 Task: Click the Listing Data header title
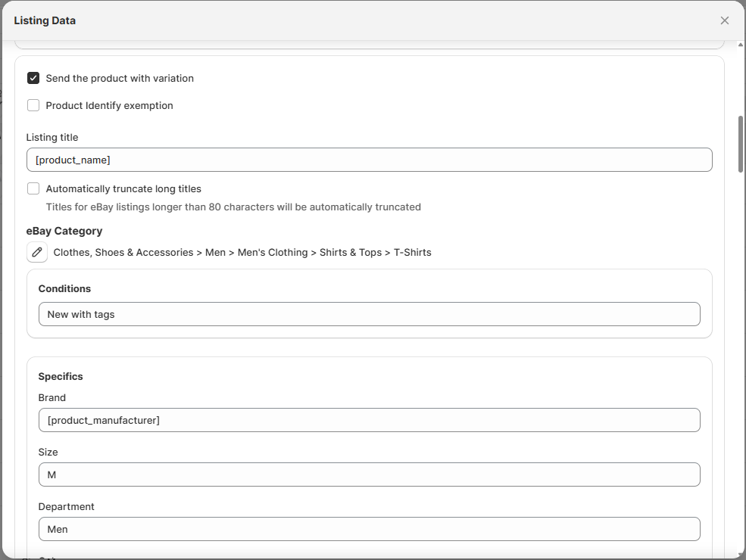(x=45, y=20)
